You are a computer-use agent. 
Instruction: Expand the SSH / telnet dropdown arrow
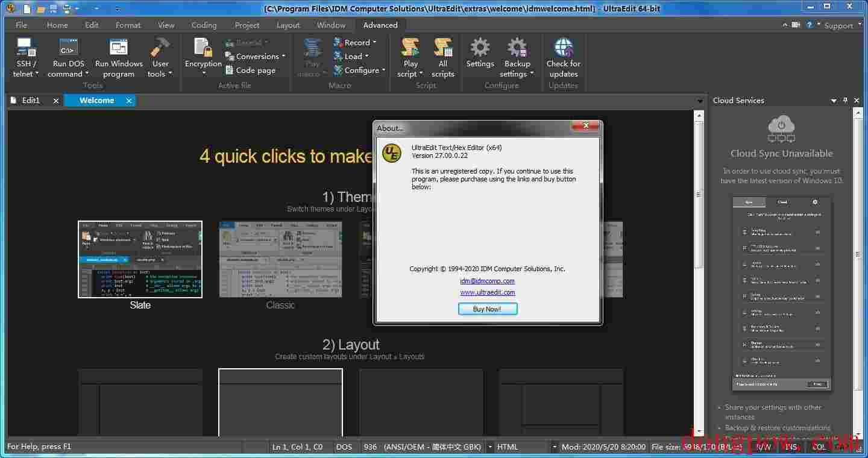[x=37, y=74]
